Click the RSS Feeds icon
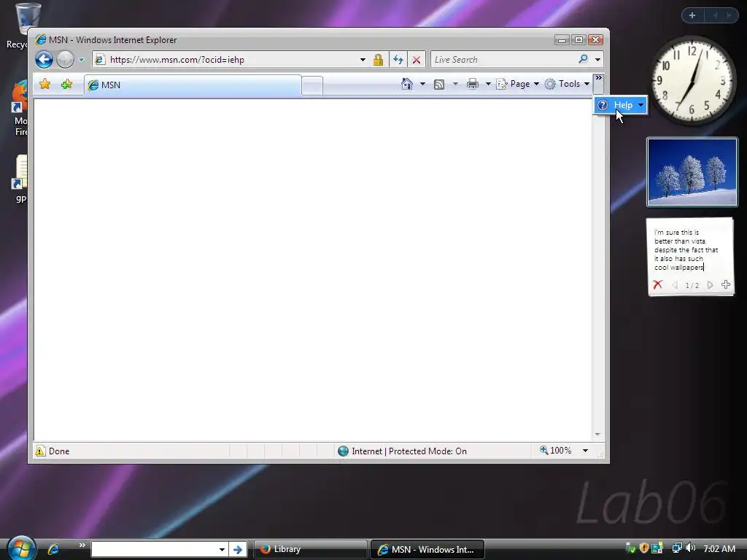 coord(439,85)
